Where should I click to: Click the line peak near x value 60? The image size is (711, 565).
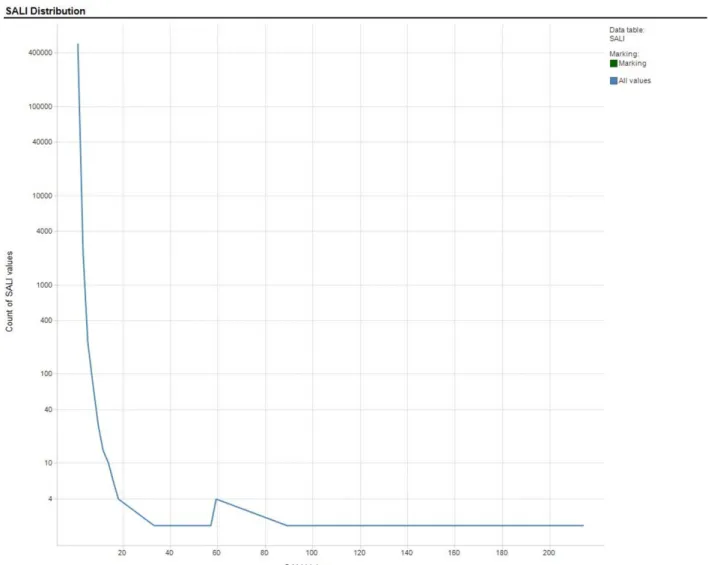(216, 499)
